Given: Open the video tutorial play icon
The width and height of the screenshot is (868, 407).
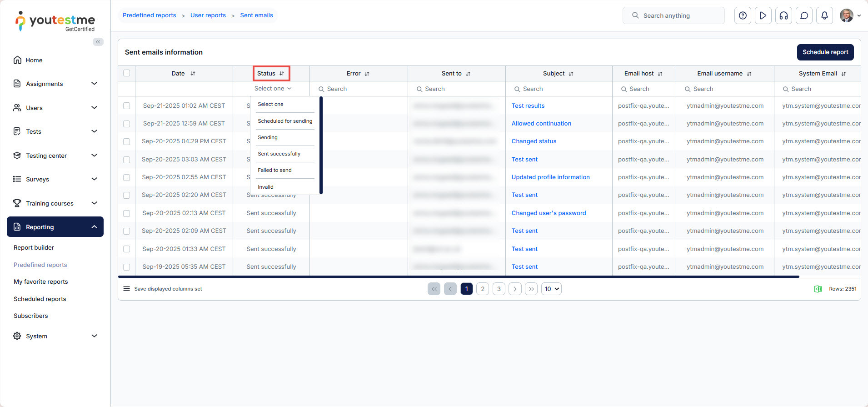Looking at the screenshot, I should [x=763, y=15].
